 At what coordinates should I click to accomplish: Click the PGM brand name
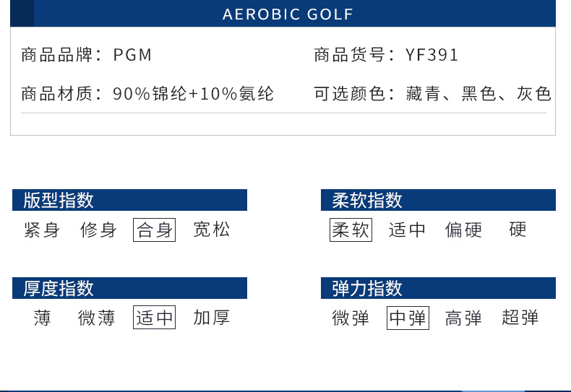coord(133,56)
